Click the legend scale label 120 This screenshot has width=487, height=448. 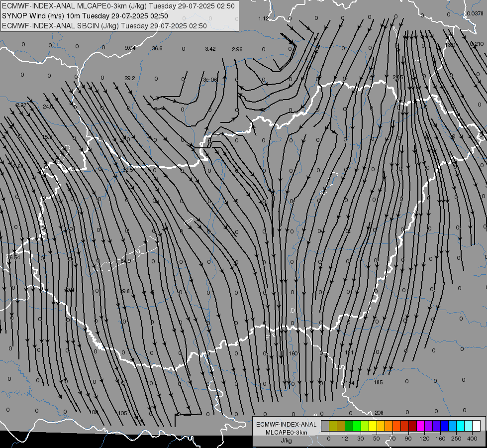[424, 439]
